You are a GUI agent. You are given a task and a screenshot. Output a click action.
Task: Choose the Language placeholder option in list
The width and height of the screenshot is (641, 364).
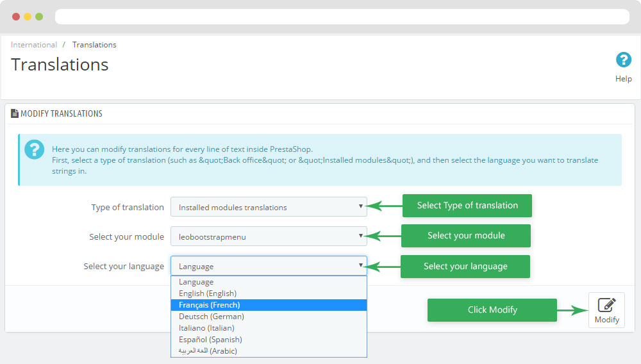269,282
